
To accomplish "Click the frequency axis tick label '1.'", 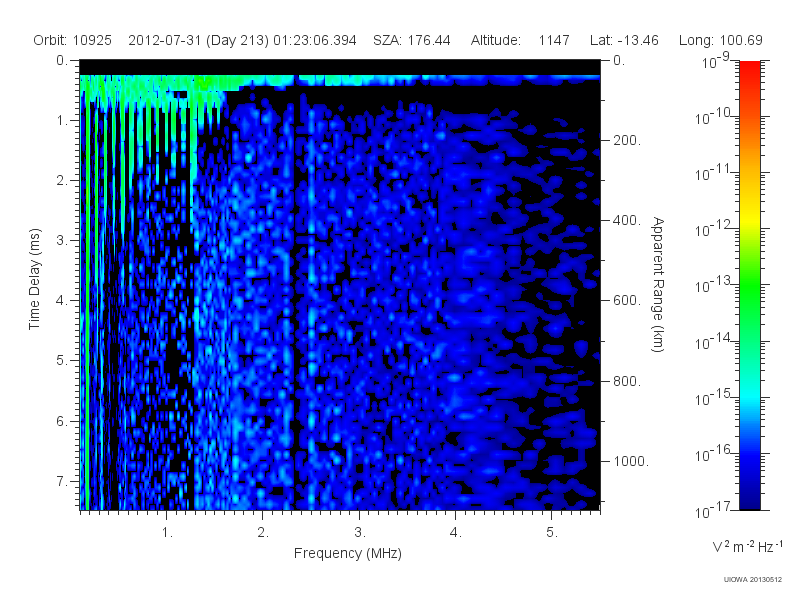I will (167, 533).
